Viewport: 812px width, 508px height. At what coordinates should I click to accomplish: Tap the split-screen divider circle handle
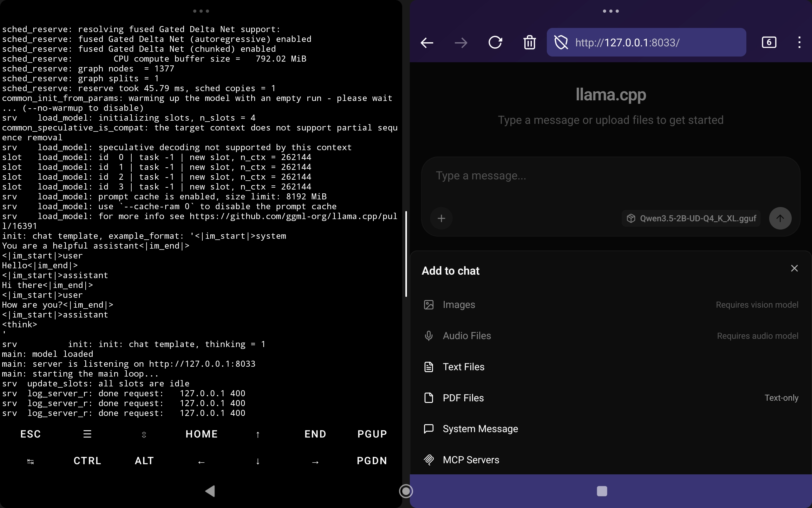(406, 491)
